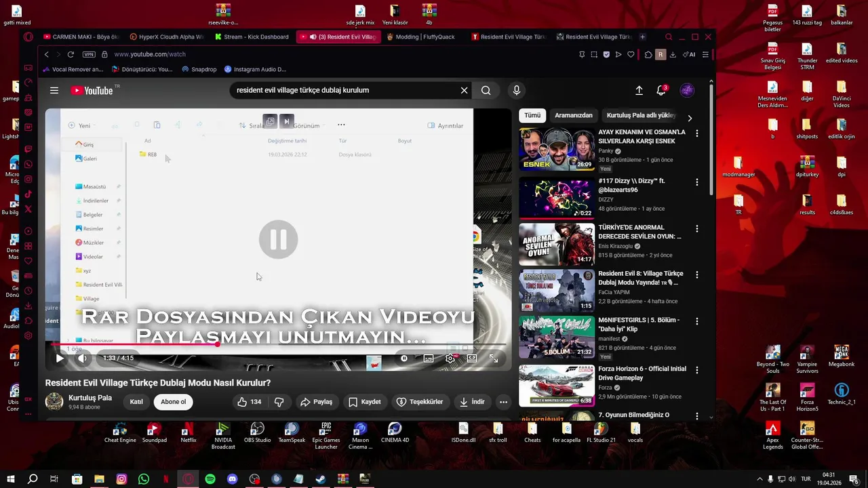Open Opera easy setup menu
868x488 pixels.
pyautogui.click(x=705, y=54)
